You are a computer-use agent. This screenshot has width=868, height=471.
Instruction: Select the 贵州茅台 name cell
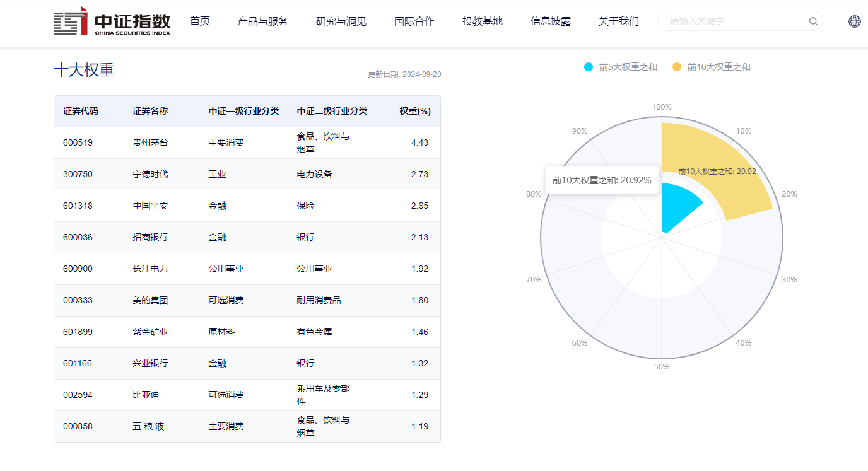150,142
